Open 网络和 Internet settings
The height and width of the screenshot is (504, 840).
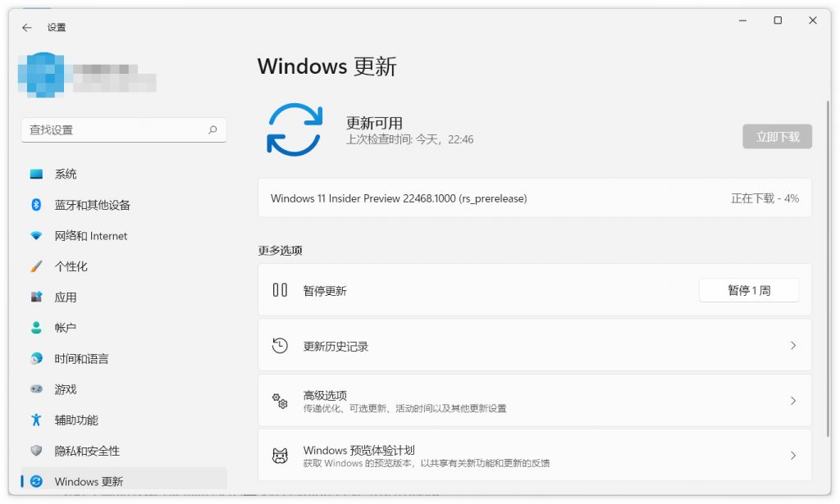[x=124, y=235]
